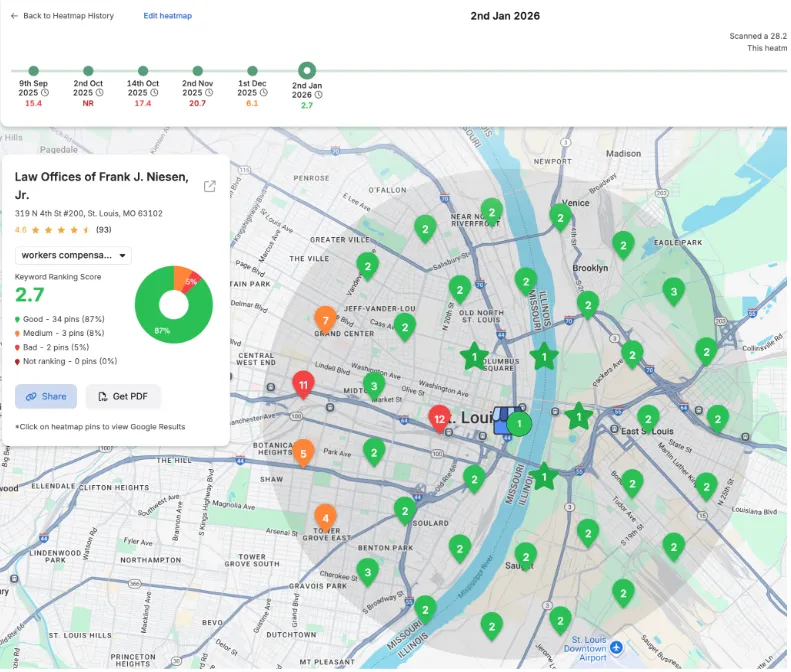
Task: Click the 319 N 4th St address text
Action: (89, 213)
